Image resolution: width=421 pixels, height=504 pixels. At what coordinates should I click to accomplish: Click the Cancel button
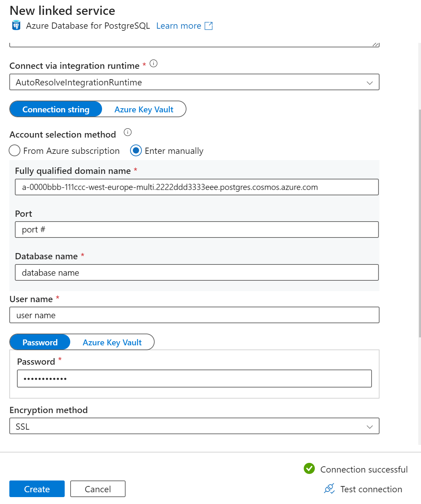98,489
